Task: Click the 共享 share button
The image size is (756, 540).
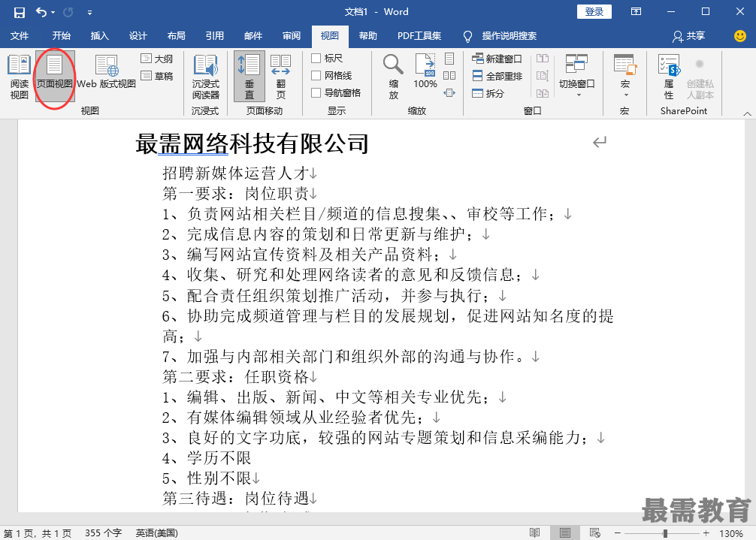Action: coord(689,35)
